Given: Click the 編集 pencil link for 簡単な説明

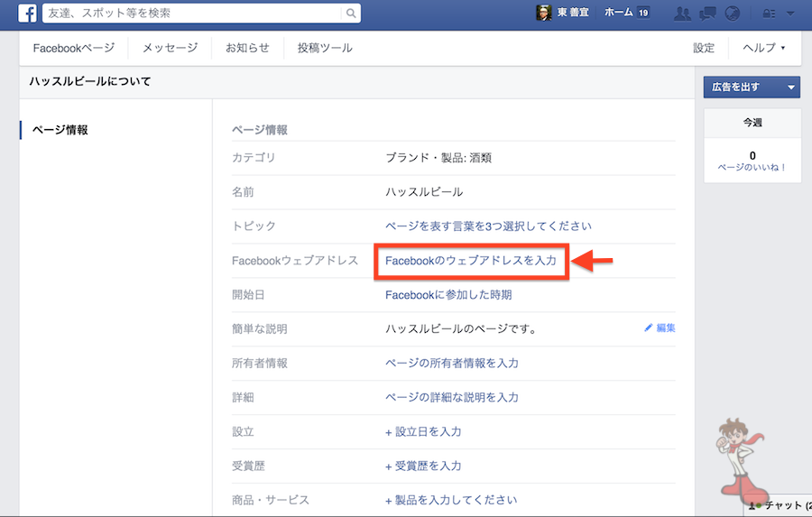Looking at the screenshot, I should click(660, 328).
